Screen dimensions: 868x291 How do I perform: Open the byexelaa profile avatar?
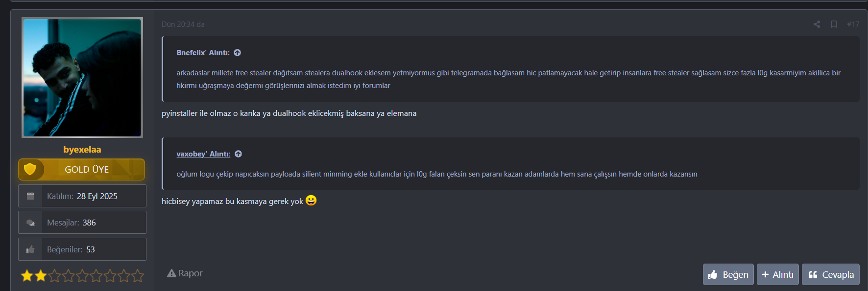82,77
